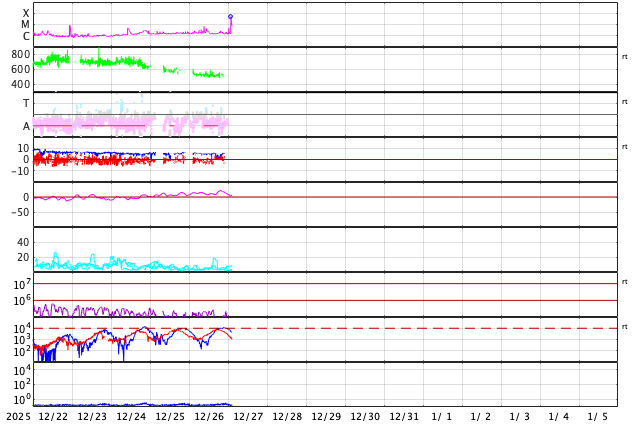The width and height of the screenshot is (634, 424).
Task: Click the M flare class label
Action: point(26,25)
